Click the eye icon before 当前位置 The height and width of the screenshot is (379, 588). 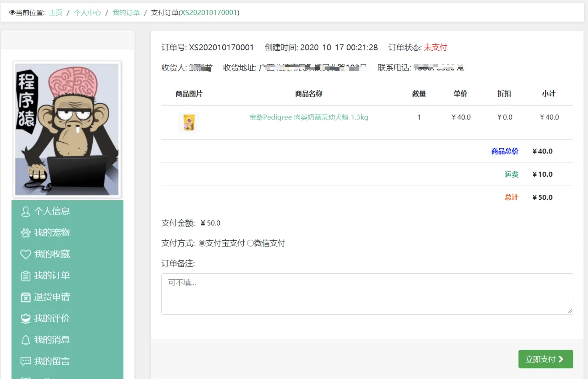coord(12,12)
